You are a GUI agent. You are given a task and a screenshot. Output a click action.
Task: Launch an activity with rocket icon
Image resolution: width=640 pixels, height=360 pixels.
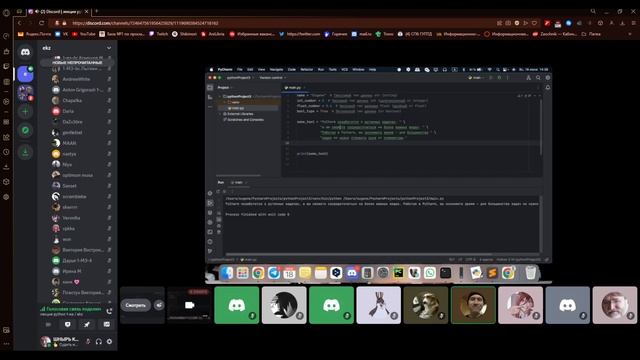[87, 324]
